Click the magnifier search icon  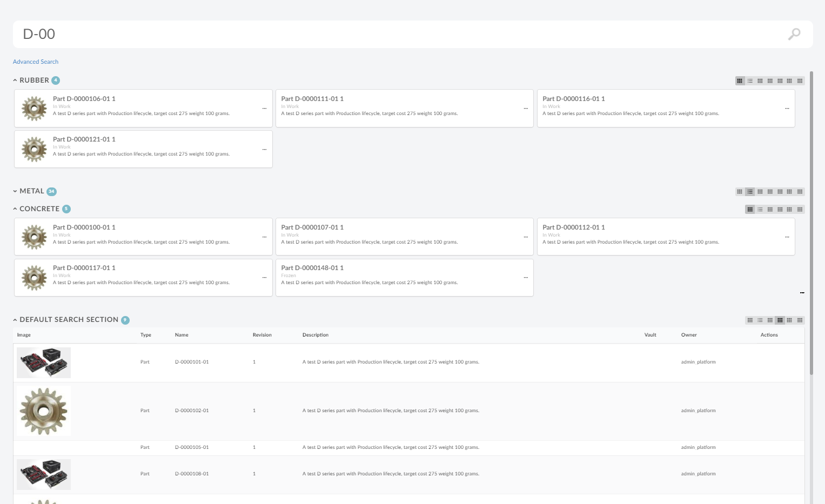[x=794, y=34]
